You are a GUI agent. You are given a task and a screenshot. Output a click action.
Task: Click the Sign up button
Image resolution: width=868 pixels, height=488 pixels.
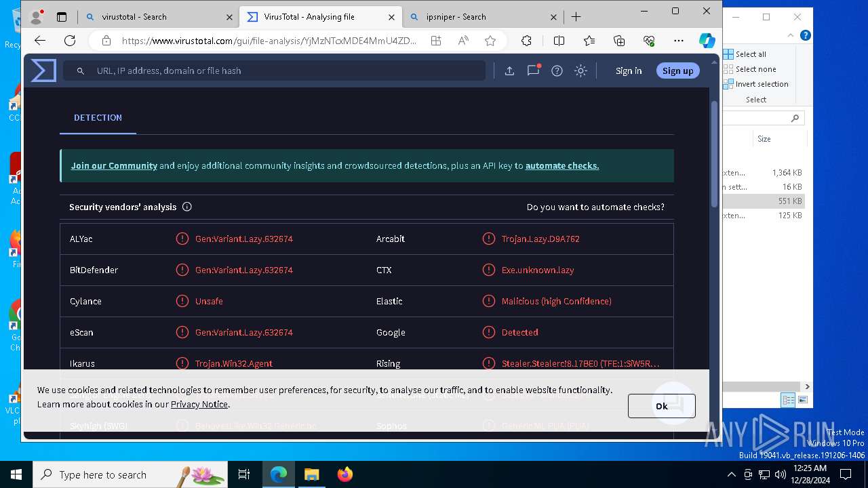pyautogui.click(x=677, y=70)
